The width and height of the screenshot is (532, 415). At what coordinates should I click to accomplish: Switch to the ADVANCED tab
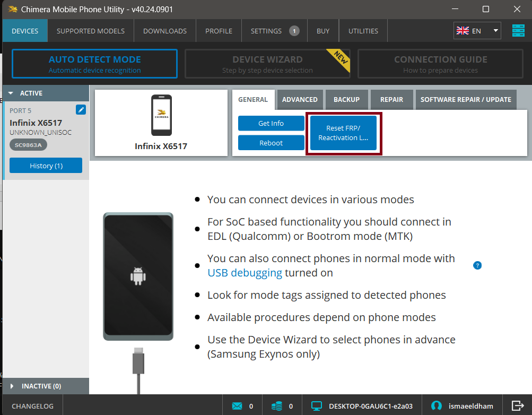300,100
